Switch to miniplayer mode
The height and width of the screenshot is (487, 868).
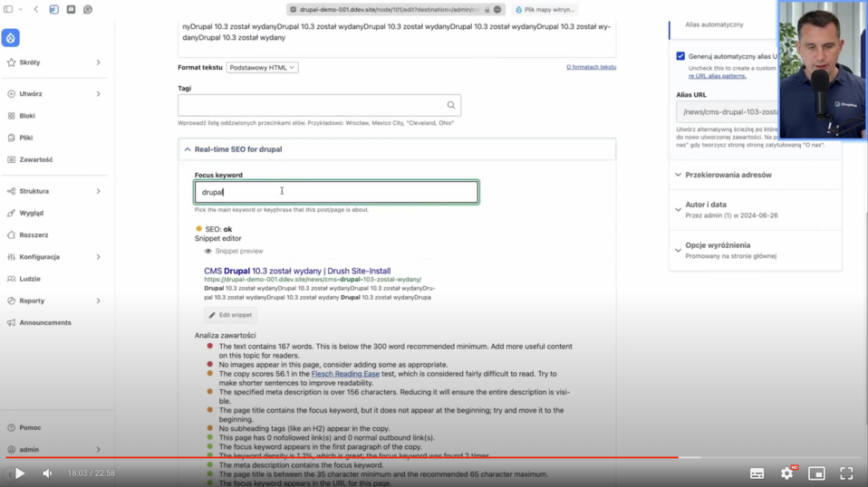[x=816, y=473]
